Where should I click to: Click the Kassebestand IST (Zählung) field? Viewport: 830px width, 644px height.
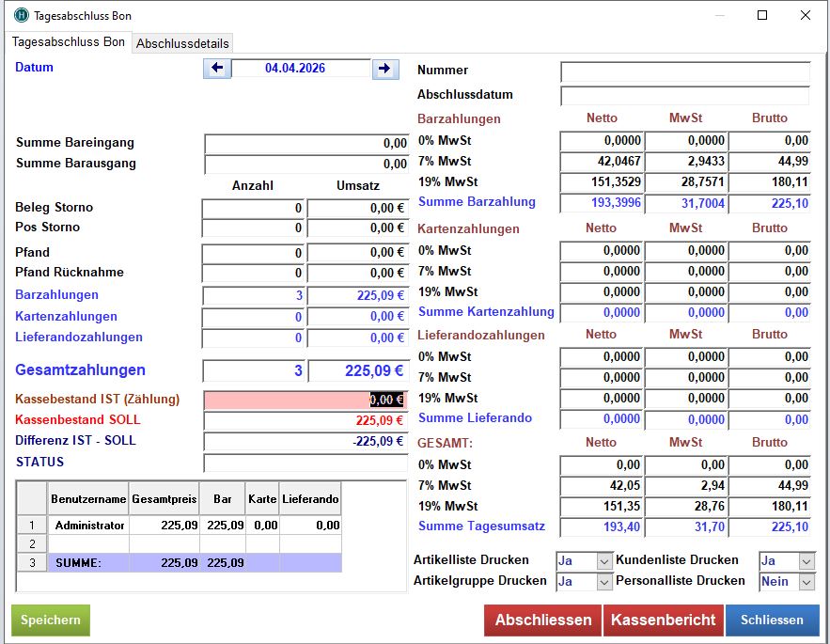tap(305, 400)
